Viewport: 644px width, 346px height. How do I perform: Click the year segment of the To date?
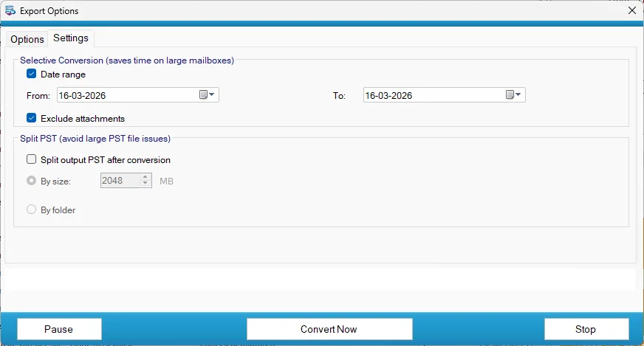click(x=400, y=96)
